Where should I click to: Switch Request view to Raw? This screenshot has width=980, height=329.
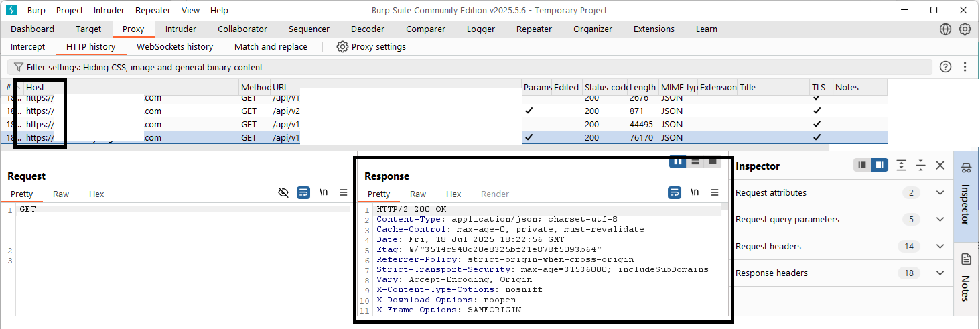(61, 194)
